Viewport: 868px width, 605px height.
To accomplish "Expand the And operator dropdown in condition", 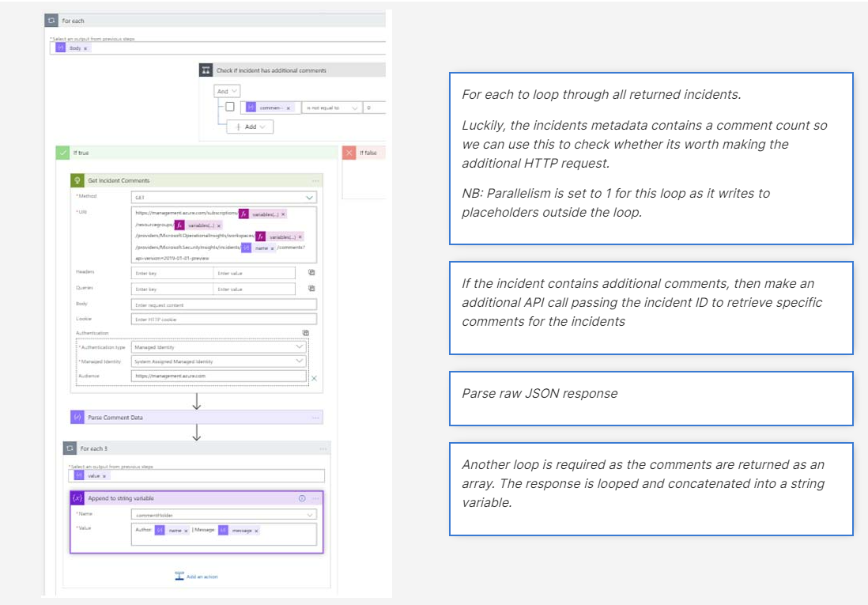I will pyautogui.click(x=227, y=91).
